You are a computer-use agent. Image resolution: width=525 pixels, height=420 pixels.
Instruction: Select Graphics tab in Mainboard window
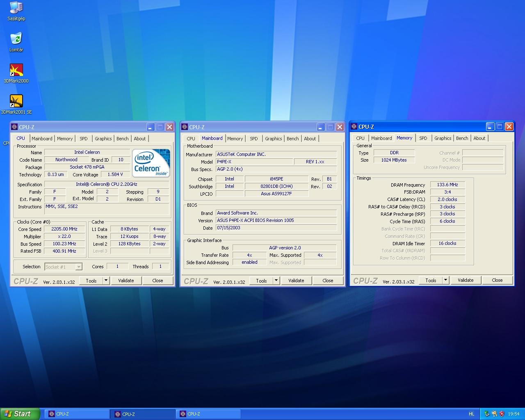(x=274, y=139)
